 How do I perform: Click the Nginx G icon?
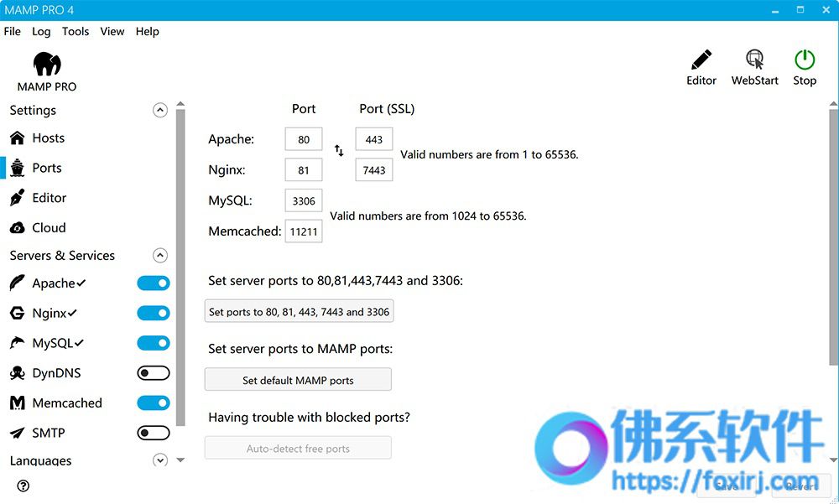click(17, 313)
